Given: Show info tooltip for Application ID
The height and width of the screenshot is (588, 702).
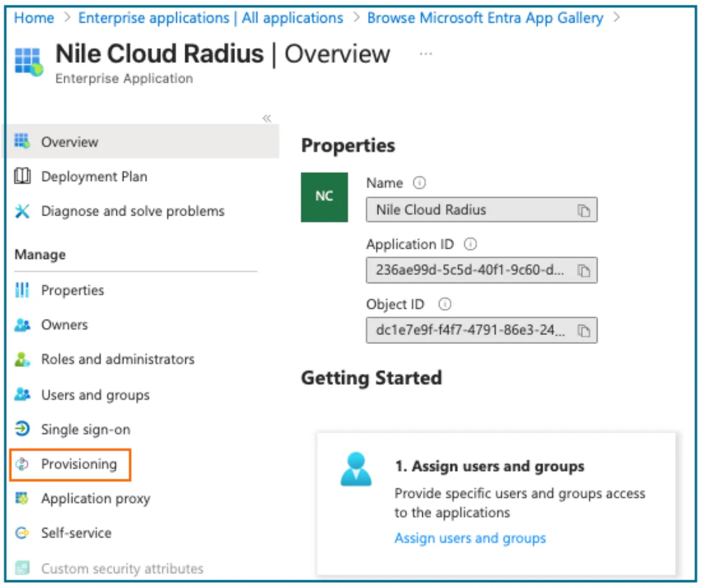Looking at the screenshot, I should click(470, 244).
